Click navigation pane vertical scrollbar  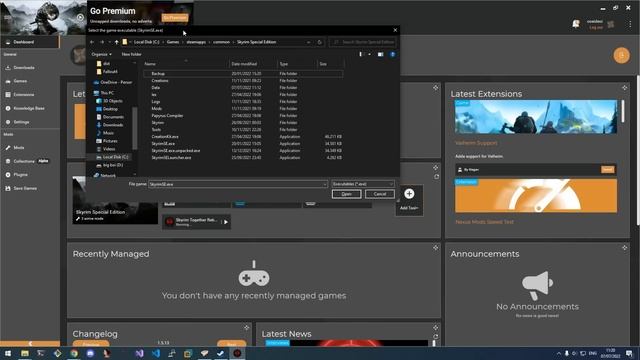pyautogui.click(x=135, y=128)
